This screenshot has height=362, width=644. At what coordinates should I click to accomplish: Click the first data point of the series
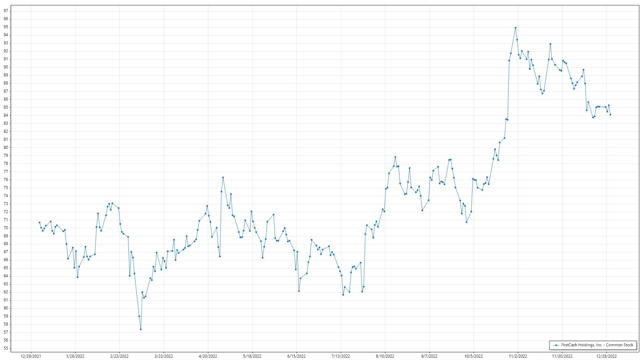(x=40, y=223)
